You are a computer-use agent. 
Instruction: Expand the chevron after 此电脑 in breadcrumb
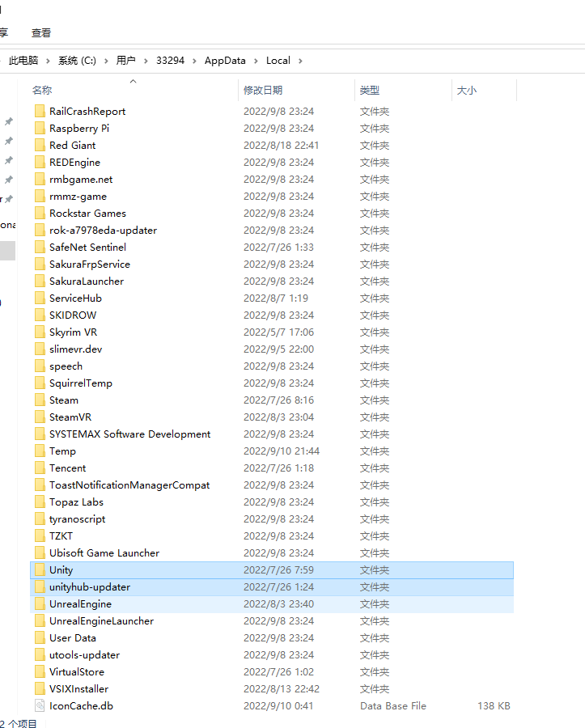(x=48, y=61)
